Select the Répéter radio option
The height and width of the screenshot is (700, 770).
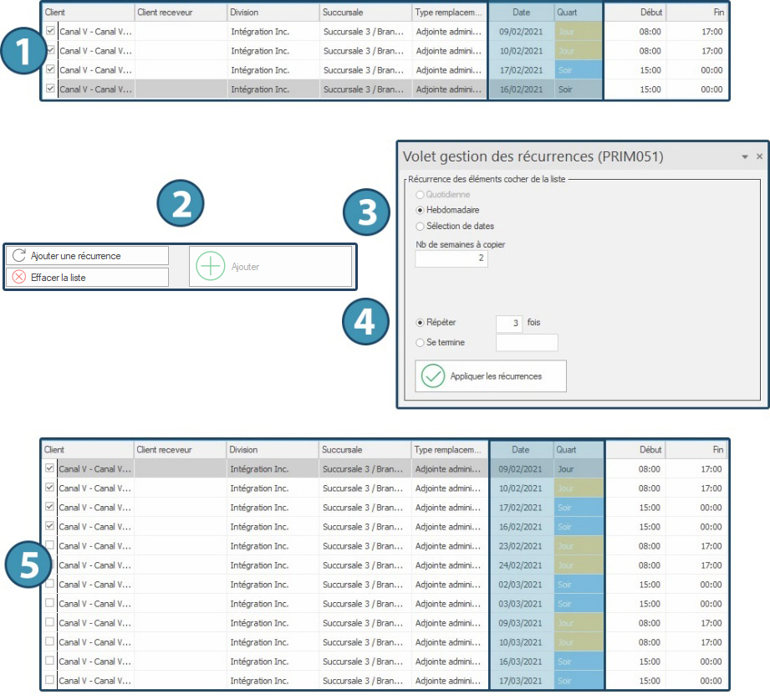tap(421, 322)
